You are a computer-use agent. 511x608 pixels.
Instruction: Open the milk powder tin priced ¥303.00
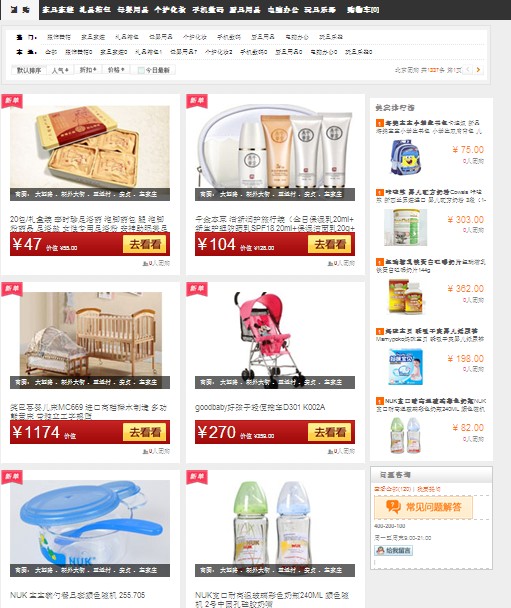click(x=405, y=227)
